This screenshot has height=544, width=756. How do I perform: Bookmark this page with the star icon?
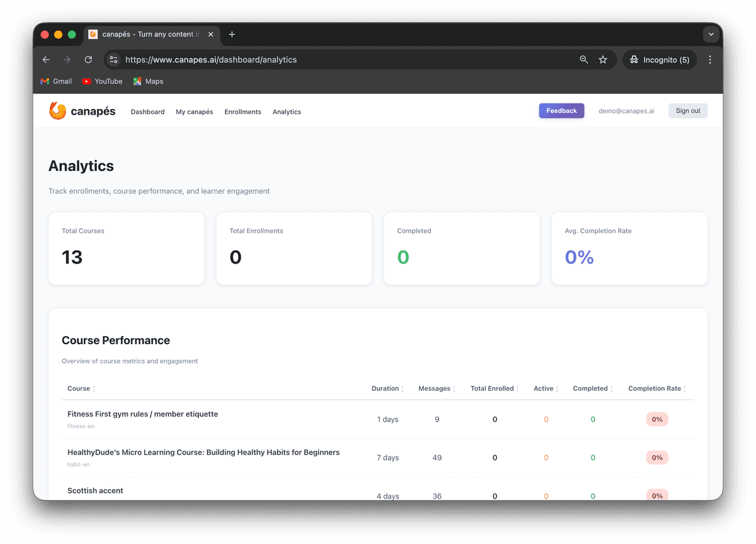(x=603, y=59)
